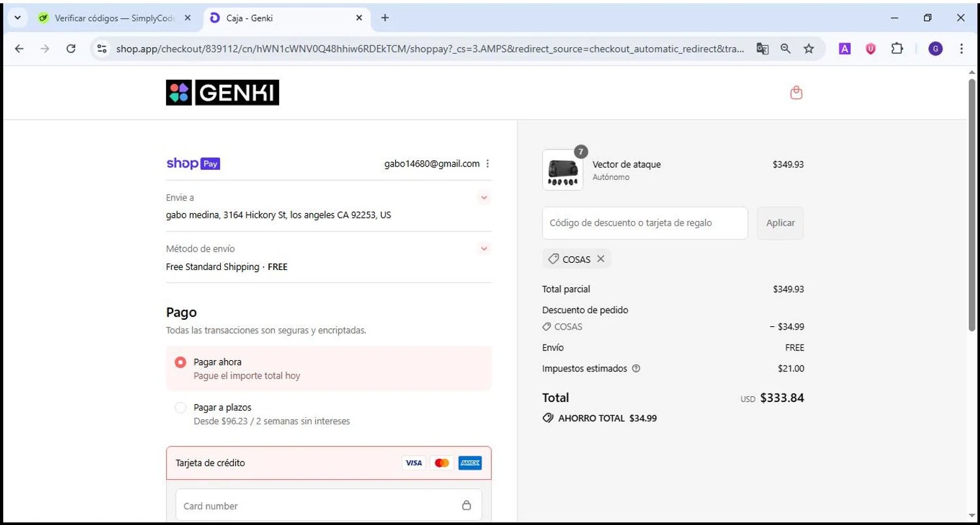Click the estimated taxes help icon
This screenshot has width=980, height=525.
click(636, 369)
